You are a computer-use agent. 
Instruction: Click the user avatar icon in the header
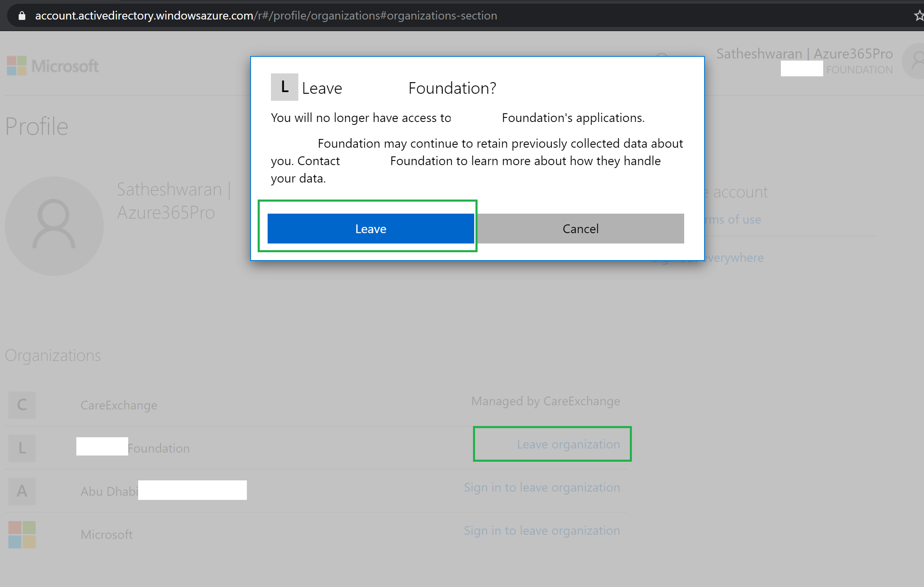click(914, 61)
